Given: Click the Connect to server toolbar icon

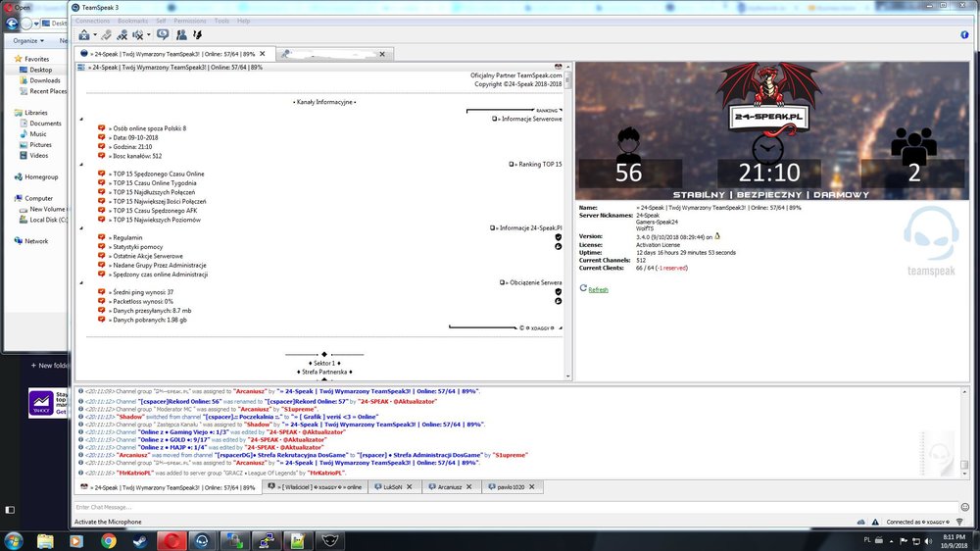Looking at the screenshot, I should tap(83, 35).
